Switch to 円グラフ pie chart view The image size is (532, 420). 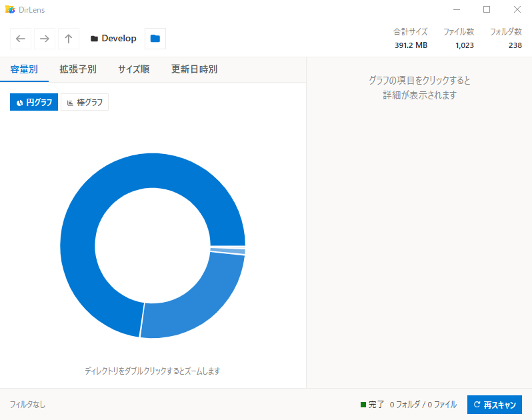tap(34, 103)
